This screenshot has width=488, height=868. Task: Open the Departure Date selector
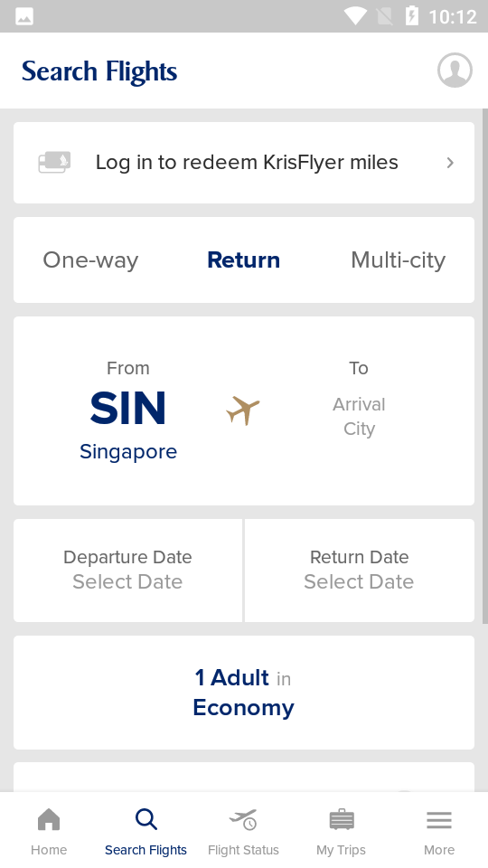tap(127, 571)
